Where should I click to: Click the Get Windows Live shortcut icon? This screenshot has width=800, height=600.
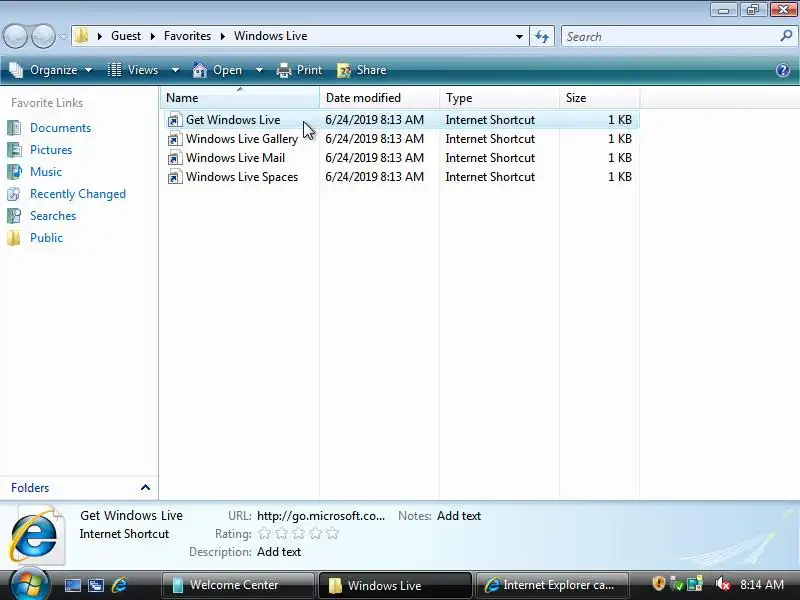point(174,120)
